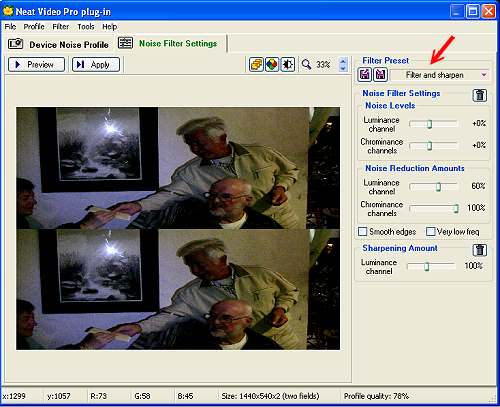
Task: Click the magnifier zoom icon
Action: click(306, 64)
